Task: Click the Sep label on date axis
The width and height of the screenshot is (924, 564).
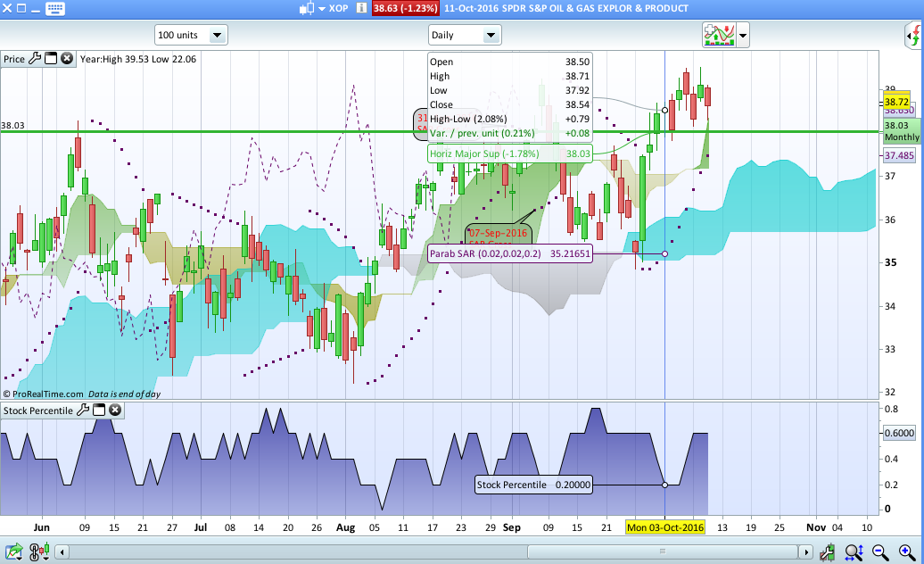Action: click(512, 527)
